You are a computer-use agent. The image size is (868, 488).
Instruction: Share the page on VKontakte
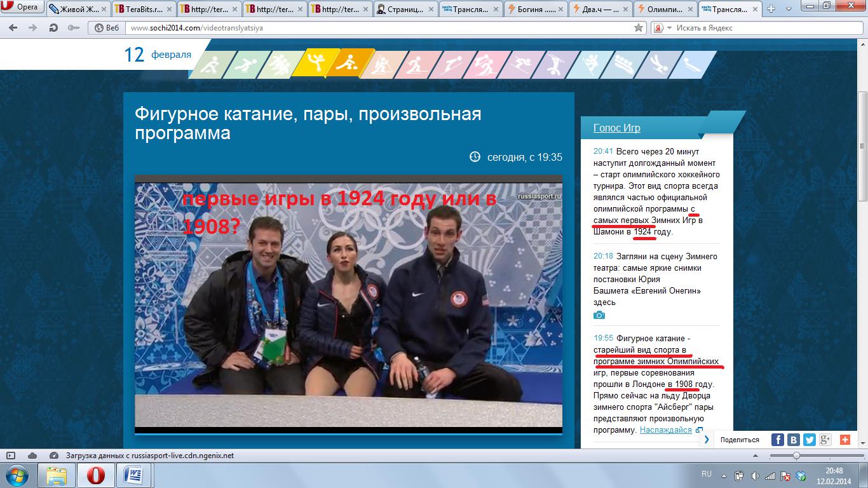coord(794,439)
